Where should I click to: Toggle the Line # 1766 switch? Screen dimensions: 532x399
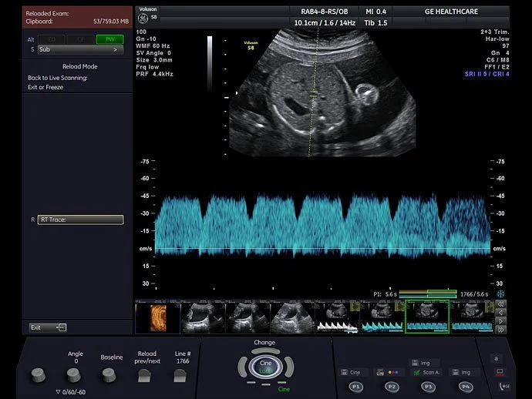(180, 376)
